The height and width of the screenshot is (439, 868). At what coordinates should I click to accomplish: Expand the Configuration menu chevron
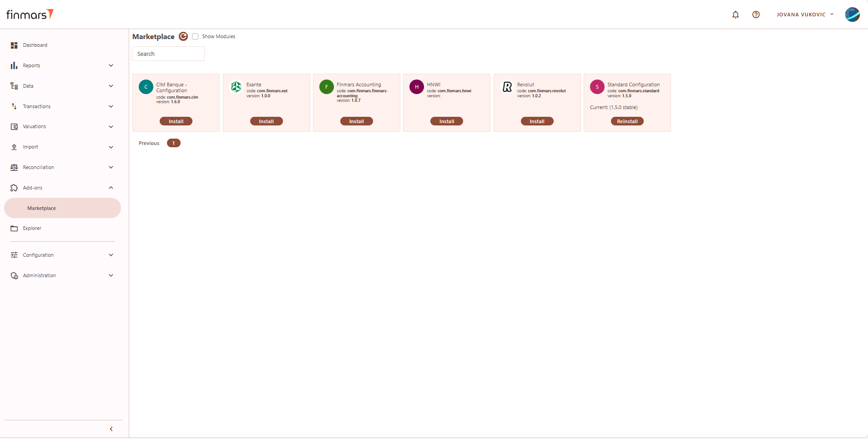111,255
